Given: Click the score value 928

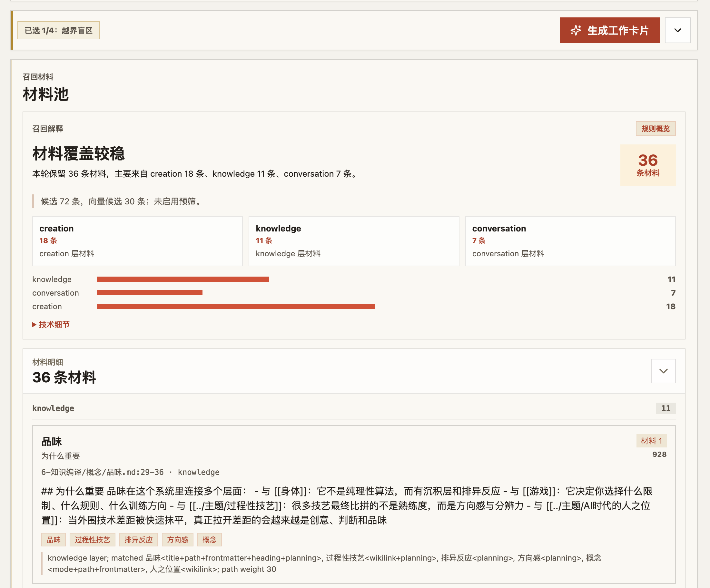Looking at the screenshot, I should [x=659, y=455].
